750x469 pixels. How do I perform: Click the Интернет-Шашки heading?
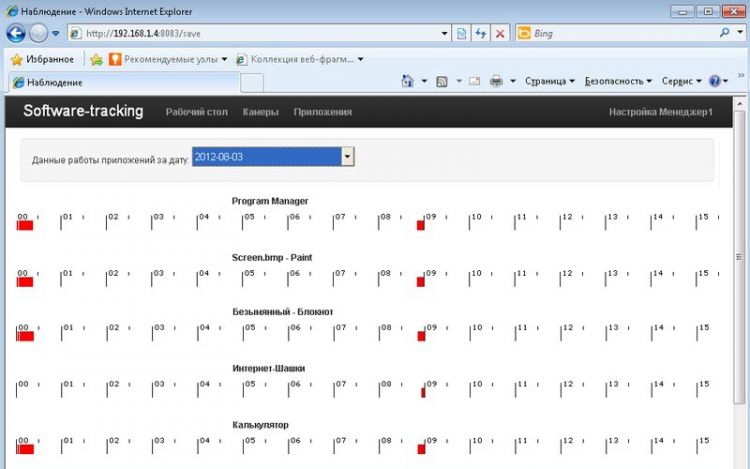(269, 369)
